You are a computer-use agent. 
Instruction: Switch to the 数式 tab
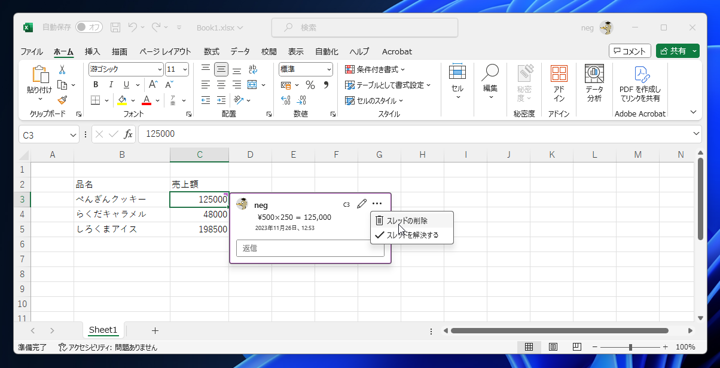click(x=212, y=51)
